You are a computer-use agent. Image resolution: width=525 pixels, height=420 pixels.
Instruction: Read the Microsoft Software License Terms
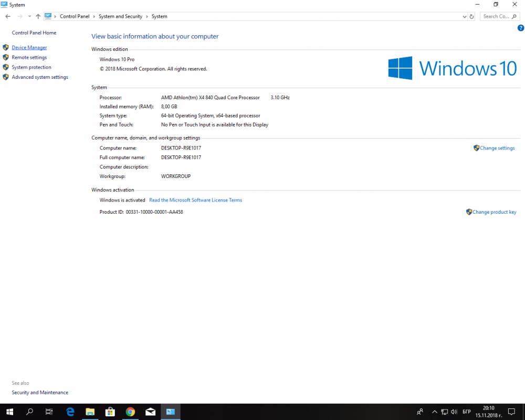coord(195,200)
